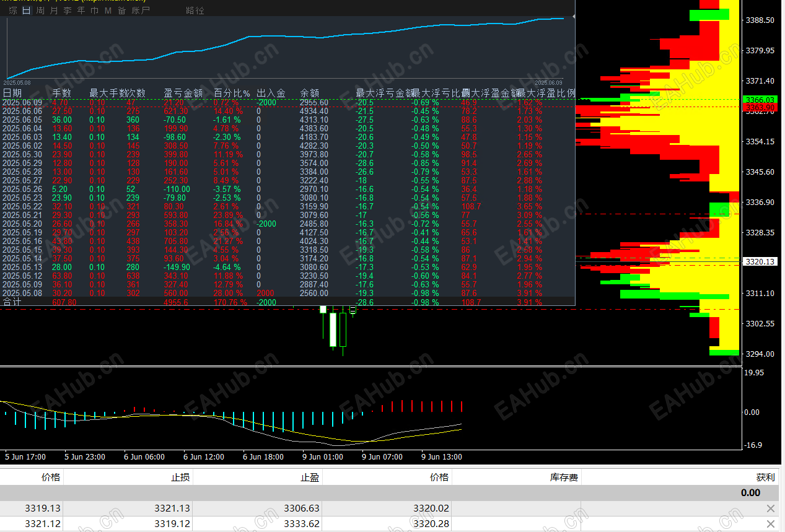Select the 年 yearly tab
The width and height of the screenshot is (785, 532).
pyautogui.click(x=81, y=11)
